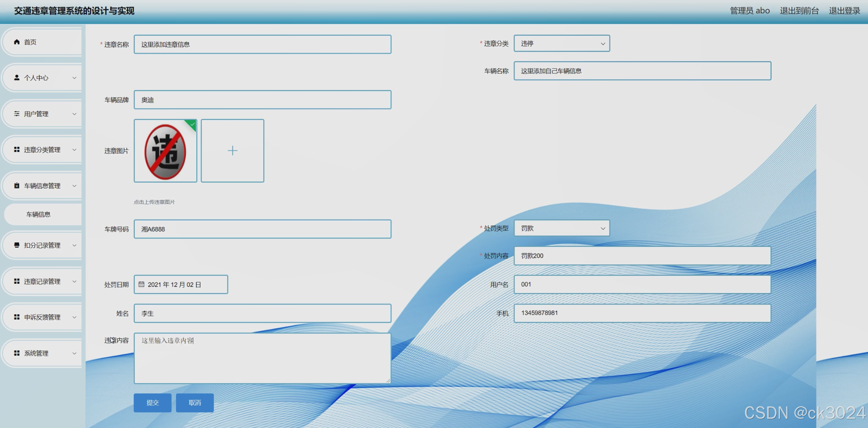Click 退出登录 link
Viewport: 868px width, 428px height.
coord(844,11)
